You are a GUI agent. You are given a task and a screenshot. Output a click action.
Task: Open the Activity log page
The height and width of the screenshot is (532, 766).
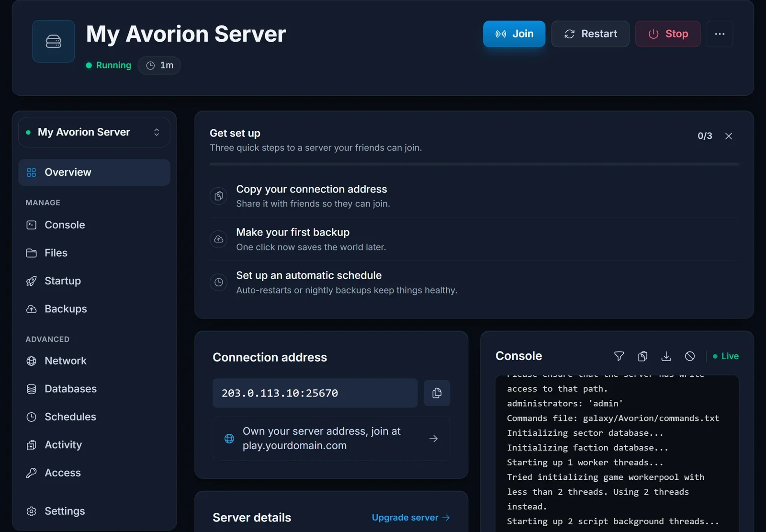(x=94, y=445)
